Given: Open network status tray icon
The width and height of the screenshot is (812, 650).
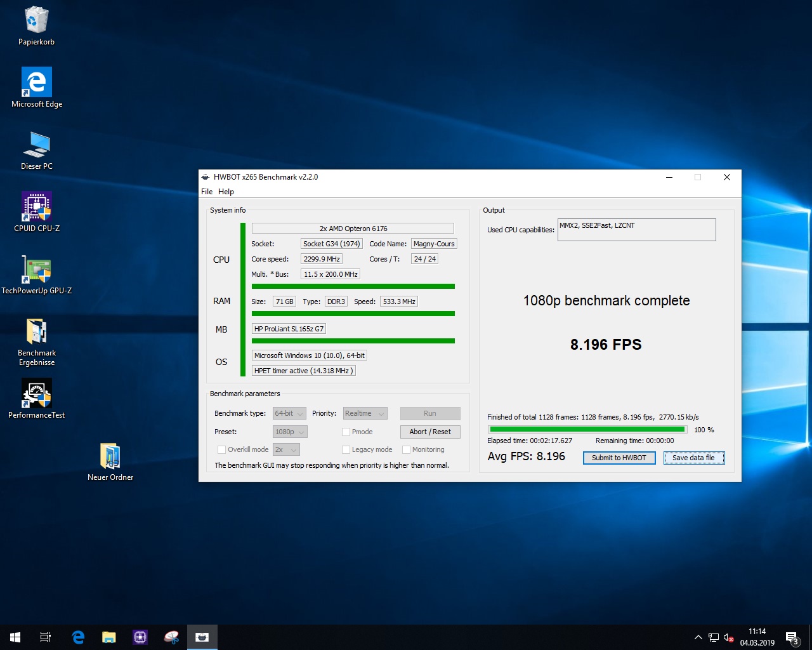Looking at the screenshot, I should coord(714,637).
